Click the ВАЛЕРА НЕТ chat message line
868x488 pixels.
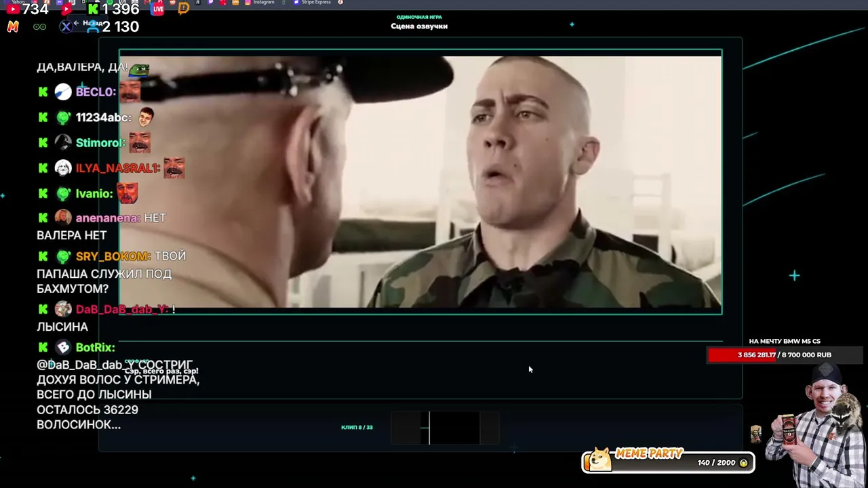[x=72, y=236]
